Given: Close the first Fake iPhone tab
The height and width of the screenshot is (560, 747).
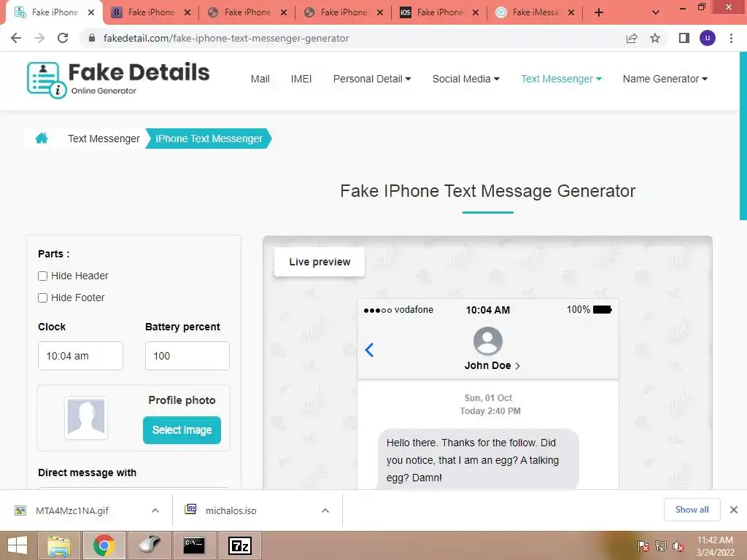Looking at the screenshot, I should [x=91, y=12].
